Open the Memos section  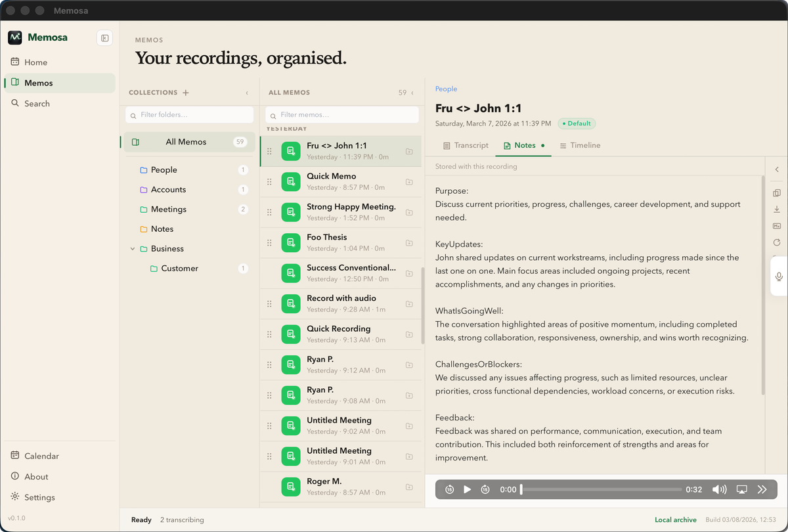(59, 83)
